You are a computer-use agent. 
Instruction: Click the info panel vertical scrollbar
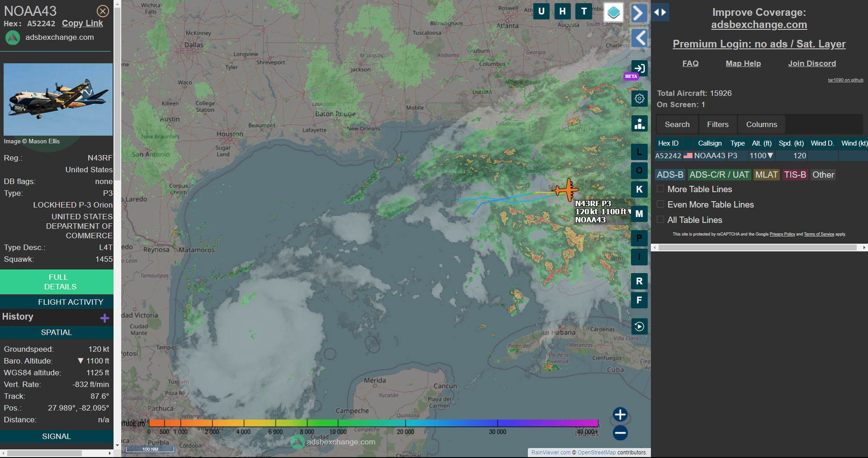[x=117, y=95]
